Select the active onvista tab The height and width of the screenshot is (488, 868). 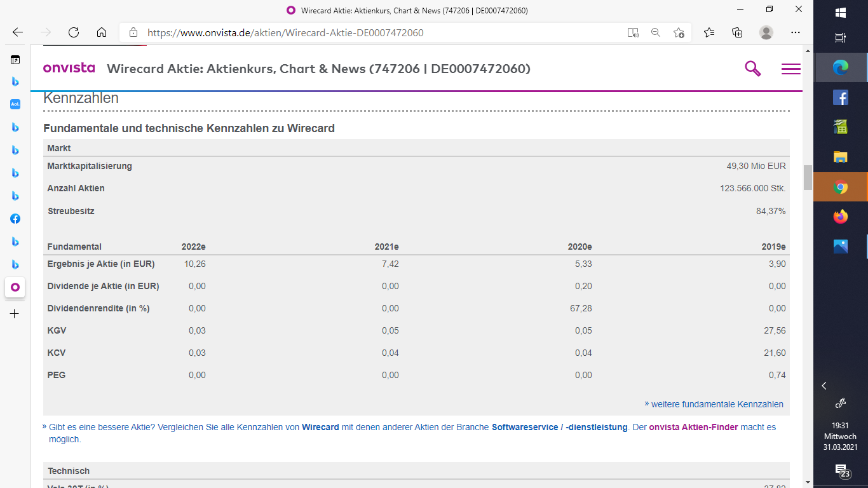pos(15,287)
